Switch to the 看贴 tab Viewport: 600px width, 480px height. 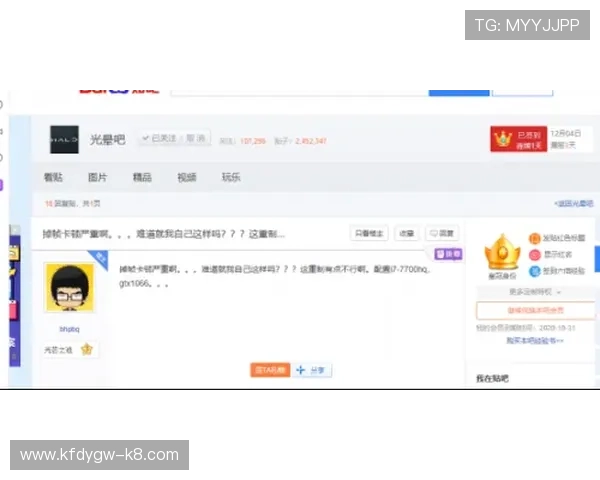(x=53, y=177)
